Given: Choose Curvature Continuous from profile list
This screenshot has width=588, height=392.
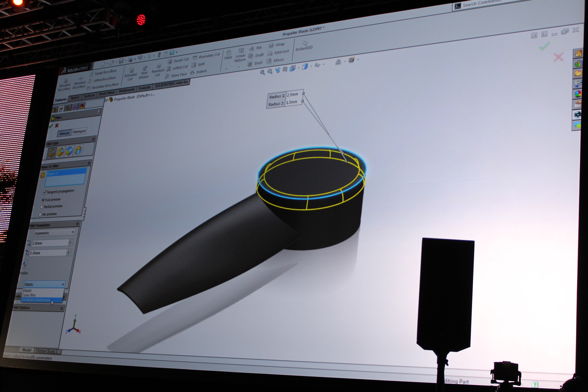Looking at the screenshot, I should pyautogui.click(x=36, y=300).
